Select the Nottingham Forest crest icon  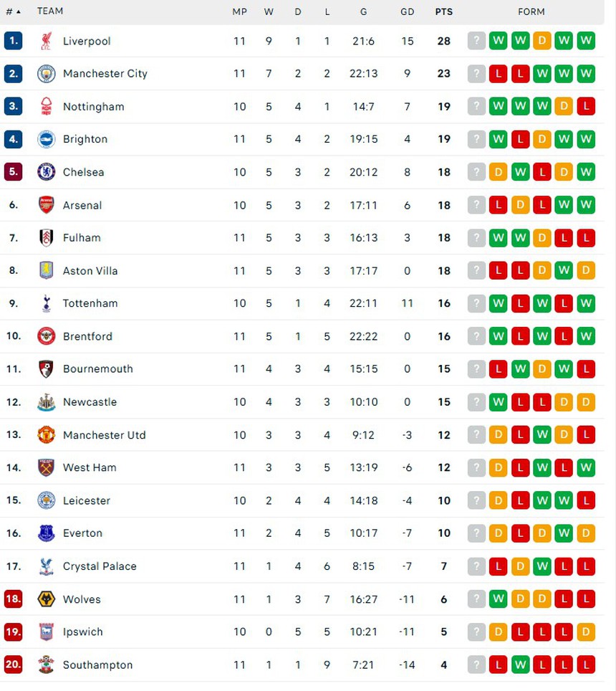pos(47,106)
